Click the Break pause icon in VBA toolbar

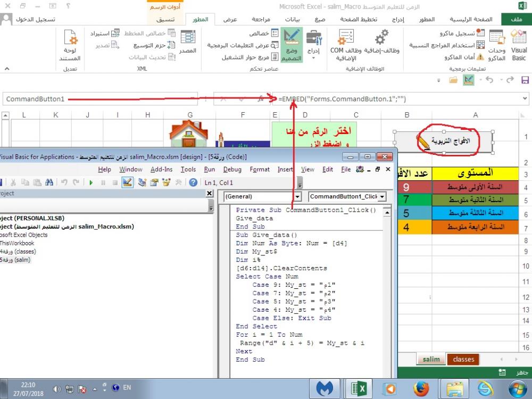click(103, 183)
